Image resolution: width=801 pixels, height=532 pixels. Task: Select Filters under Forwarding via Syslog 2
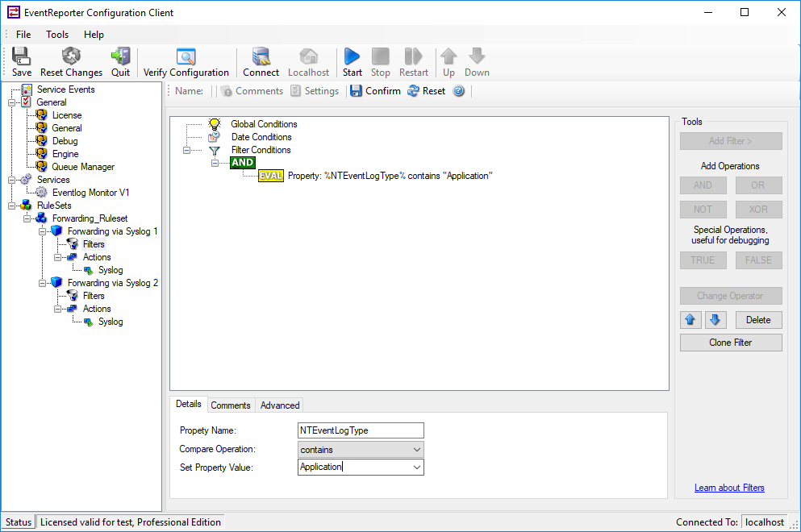point(94,296)
